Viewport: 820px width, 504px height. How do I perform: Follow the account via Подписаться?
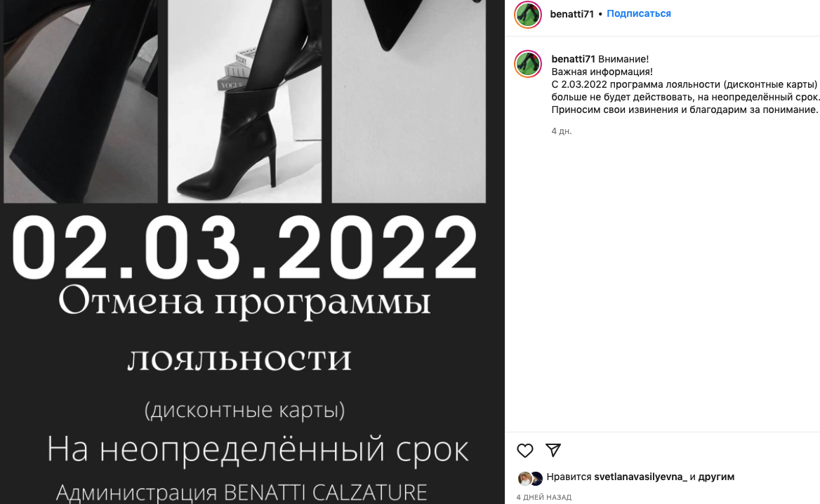click(x=639, y=13)
